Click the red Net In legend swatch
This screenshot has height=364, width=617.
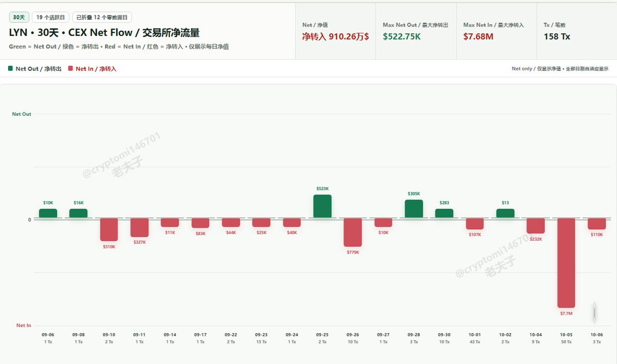pos(70,68)
